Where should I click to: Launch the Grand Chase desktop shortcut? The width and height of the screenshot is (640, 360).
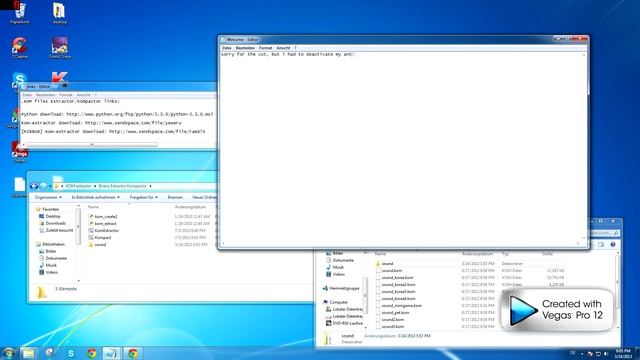coord(60,48)
